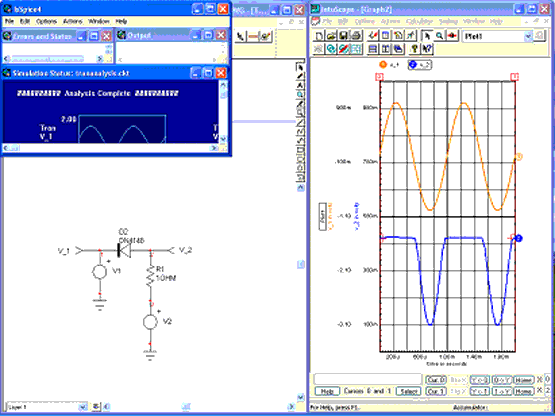Viewport: 555px width, 416px height.
Task: Open the Options menu in IsSpice4
Action: [x=46, y=22]
